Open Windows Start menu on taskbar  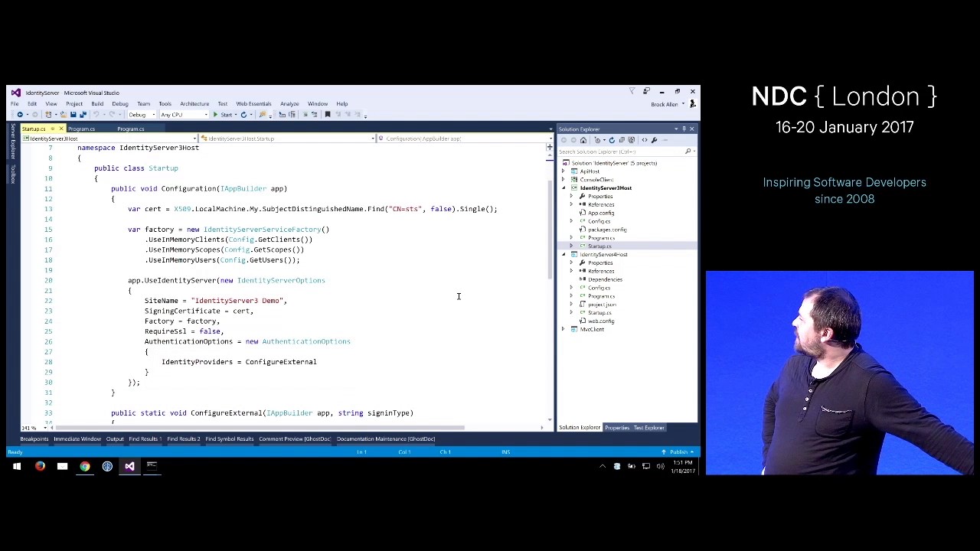(17, 466)
